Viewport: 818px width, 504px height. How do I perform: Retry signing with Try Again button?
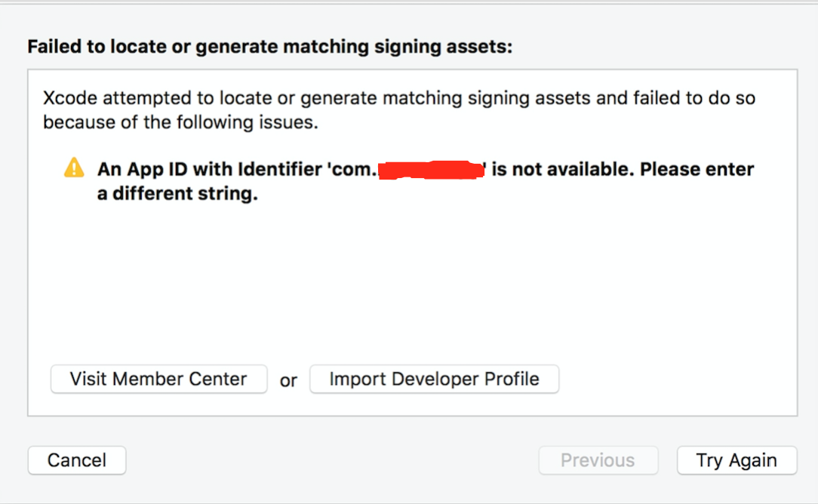737,460
